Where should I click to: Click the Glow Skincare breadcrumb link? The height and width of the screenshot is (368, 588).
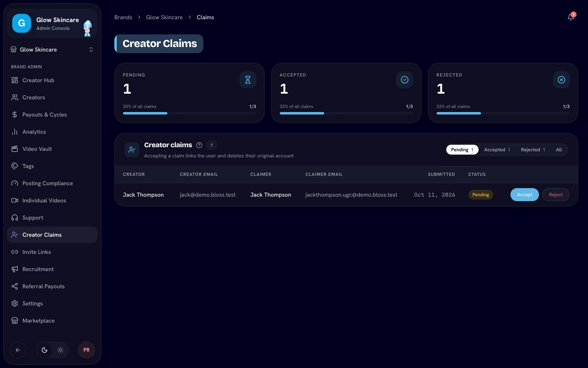click(165, 17)
